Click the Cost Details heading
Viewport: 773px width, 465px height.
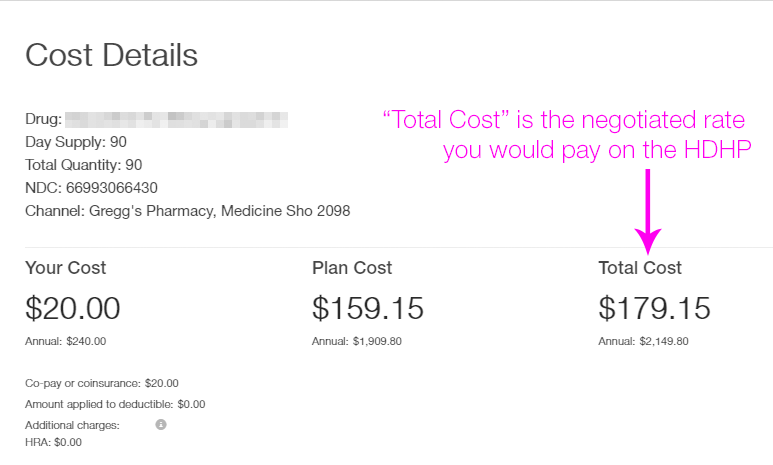point(111,55)
